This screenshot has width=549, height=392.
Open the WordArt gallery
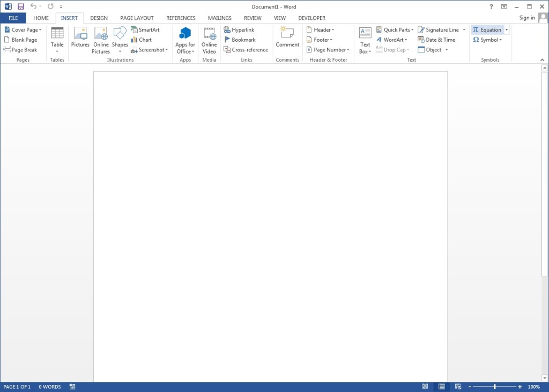pyautogui.click(x=392, y=40)
